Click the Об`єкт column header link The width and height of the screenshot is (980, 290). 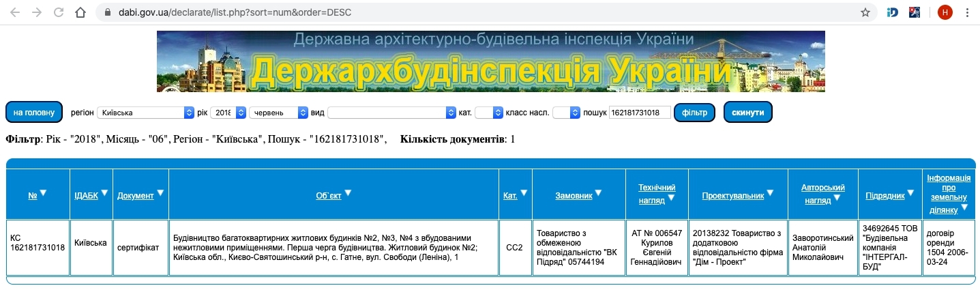tap(329, 196)
